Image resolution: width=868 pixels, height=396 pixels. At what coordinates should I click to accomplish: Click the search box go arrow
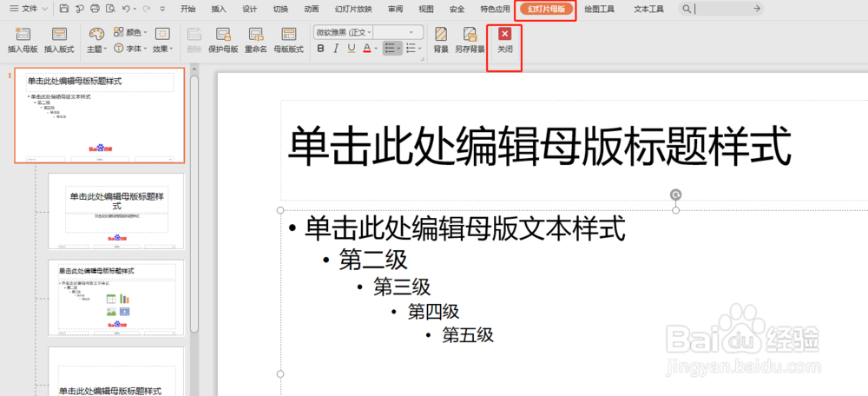pyautogui.click(x=756, y=9)
